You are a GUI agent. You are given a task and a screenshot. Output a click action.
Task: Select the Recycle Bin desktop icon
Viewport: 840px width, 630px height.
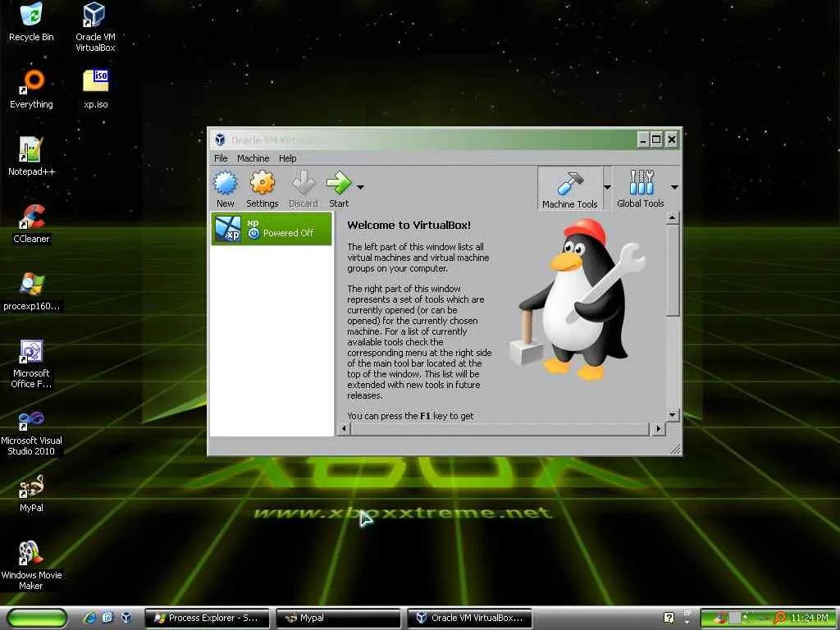(x=32, y=22)
